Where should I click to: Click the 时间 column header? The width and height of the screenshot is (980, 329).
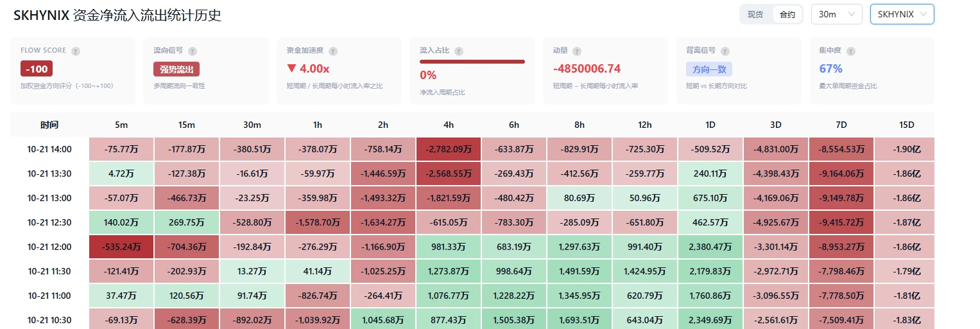[49, 125]
